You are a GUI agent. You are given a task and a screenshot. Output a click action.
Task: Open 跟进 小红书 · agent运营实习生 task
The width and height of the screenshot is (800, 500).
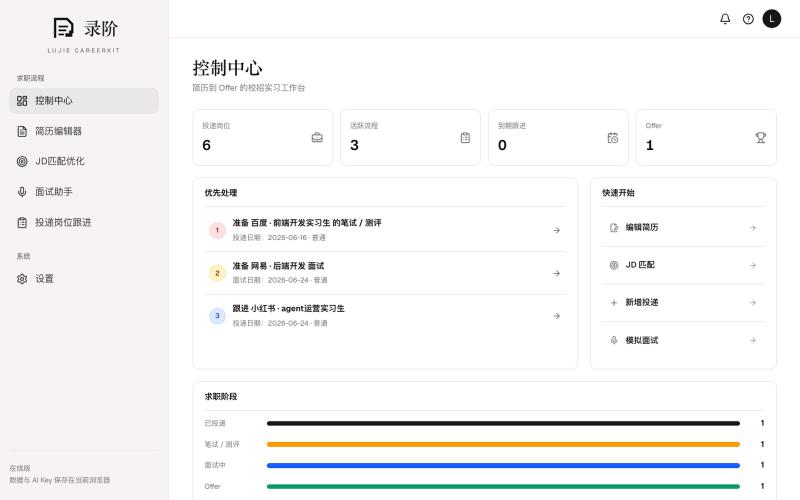pos(385,316)
